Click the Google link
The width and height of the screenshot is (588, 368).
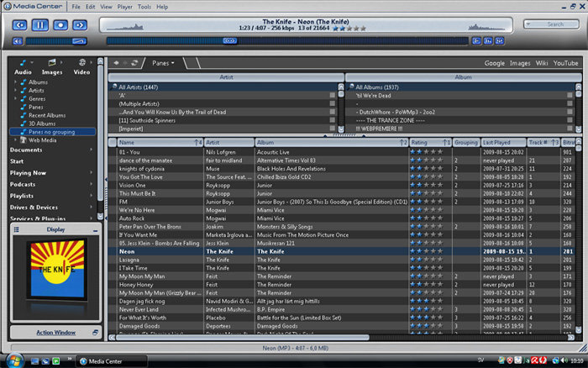494,63
